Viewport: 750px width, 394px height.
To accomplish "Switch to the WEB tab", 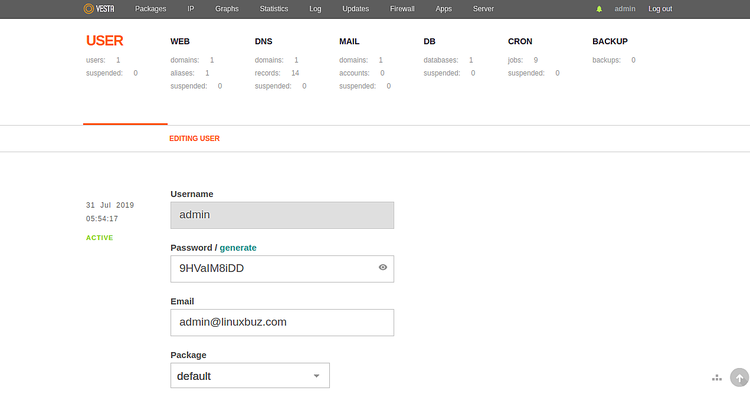I will click(x=180, y=42).
